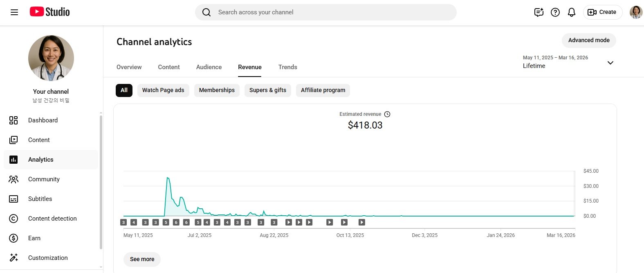The image size is (644, 273).
Task: Filter revenue by Watch Page ads
Action: (x=163, y=90)
